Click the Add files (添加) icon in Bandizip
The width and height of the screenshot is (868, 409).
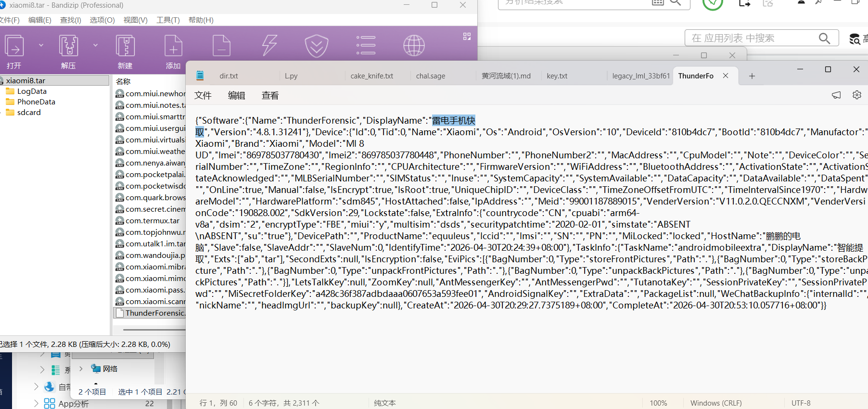(173, 46)
